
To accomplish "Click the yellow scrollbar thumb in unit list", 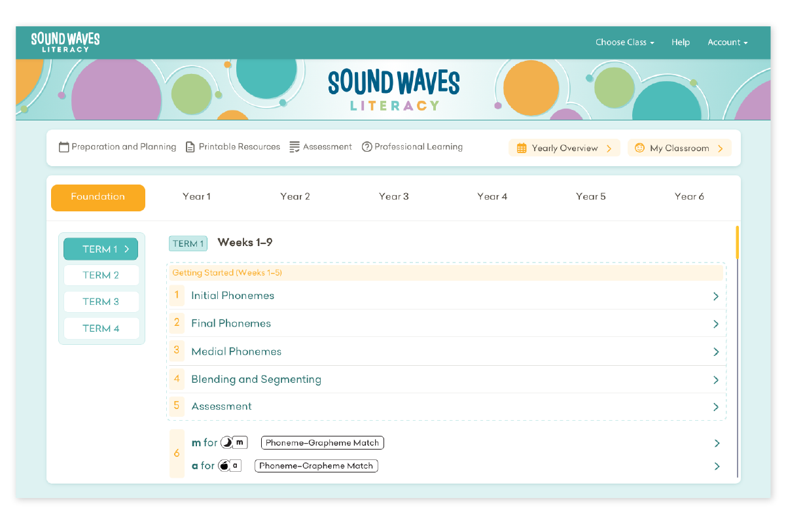I will (737, 242).
